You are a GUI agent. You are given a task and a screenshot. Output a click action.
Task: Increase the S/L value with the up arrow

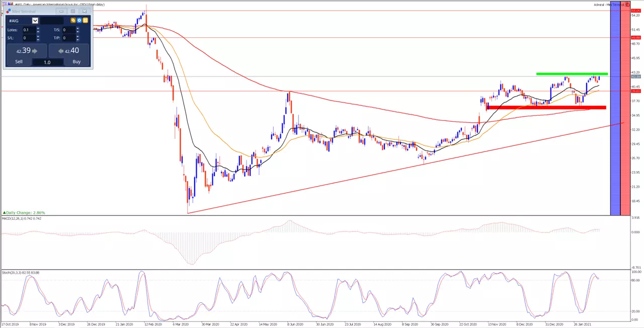(38, 36)
